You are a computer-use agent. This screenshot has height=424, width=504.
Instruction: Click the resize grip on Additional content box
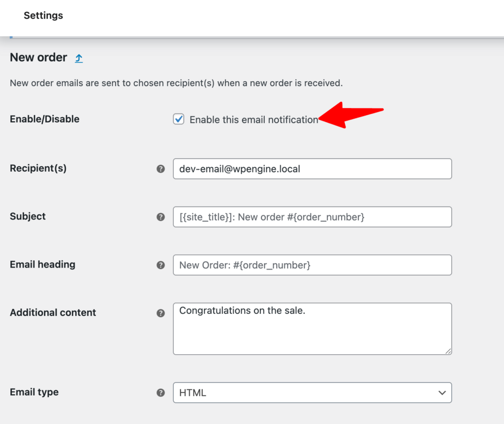[448, 351]
